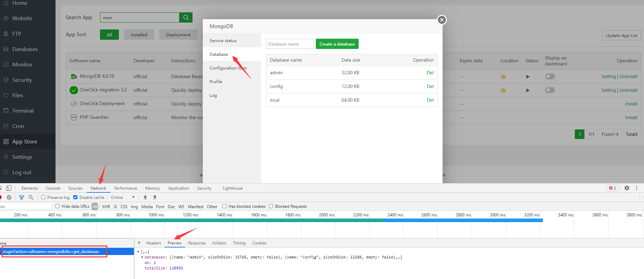The width and height of the screenshot is (644, 279).
Task: Select App Store in the sidebar
Action: (x=25, y=141)
